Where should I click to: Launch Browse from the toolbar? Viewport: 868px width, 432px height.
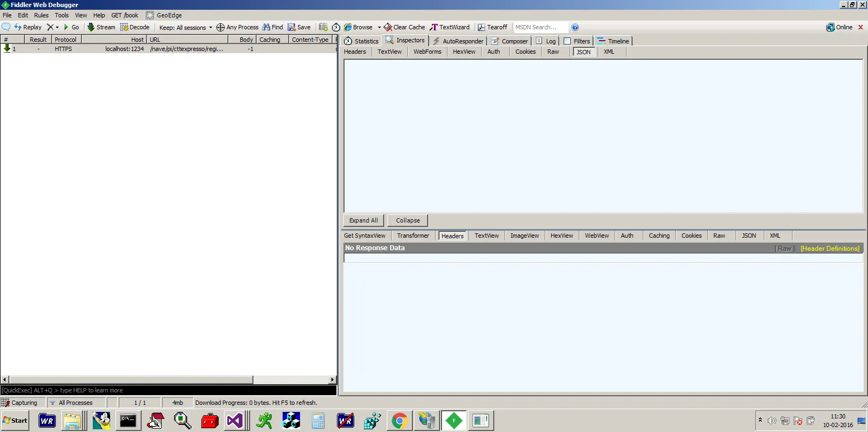[358, 27]
